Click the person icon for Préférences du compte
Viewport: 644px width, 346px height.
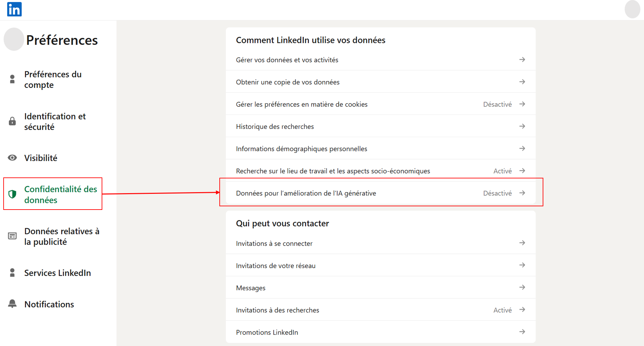pyautogui.click(x=12, y=79)
